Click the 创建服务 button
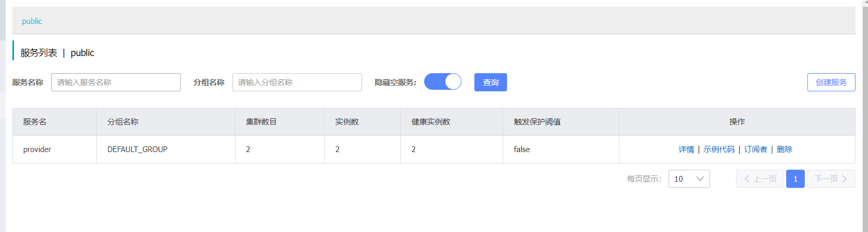Viewport: 868px width, 232px height. coord(831,83)
